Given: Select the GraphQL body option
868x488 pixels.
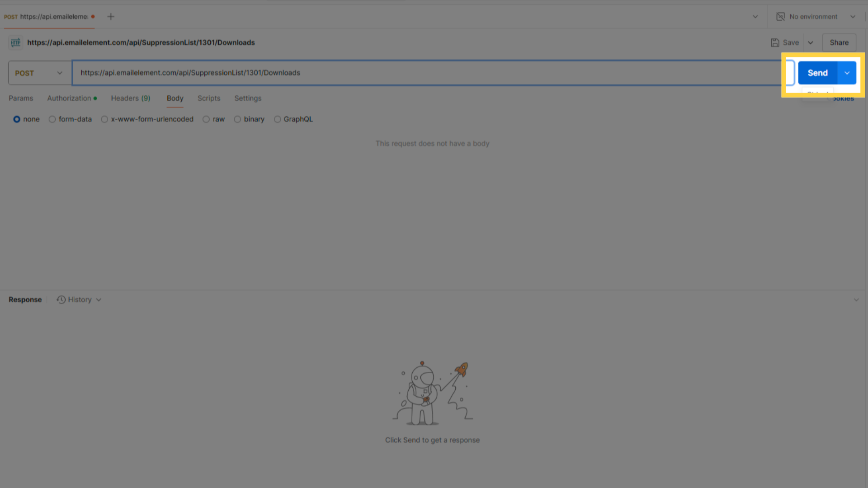Looking at the screenshot, I should pos(278,119).
